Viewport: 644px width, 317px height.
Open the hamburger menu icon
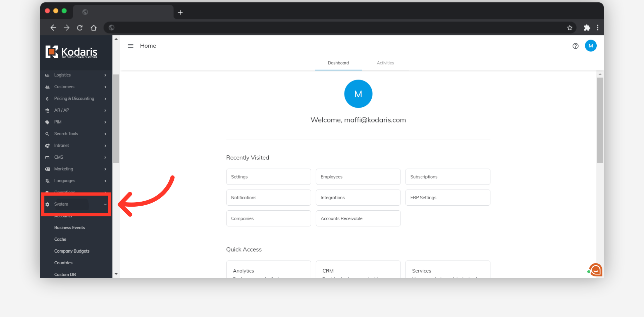(x=130, y=46)
